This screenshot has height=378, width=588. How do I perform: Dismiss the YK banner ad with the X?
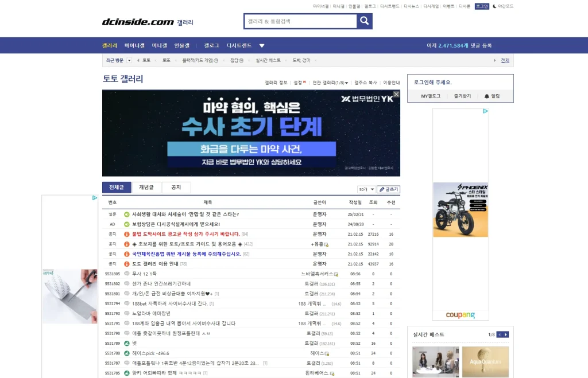pyautogui.click(x=396, y=94)
